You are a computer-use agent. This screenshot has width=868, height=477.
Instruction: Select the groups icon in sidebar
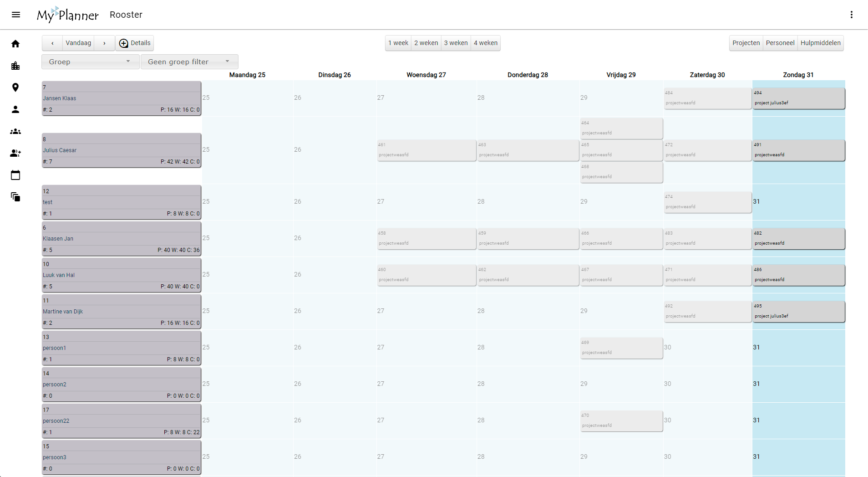point(15,131)
